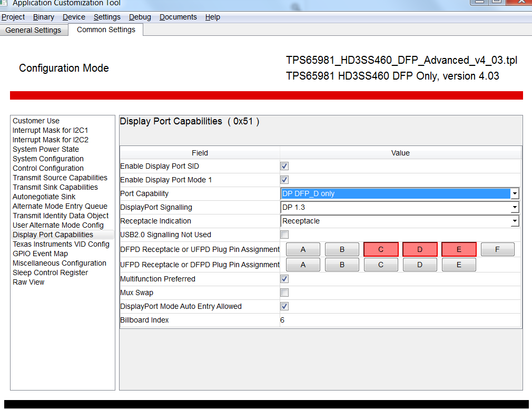Click the Configuration Mode heading
532x409 pixels.
tap(64, 68)
